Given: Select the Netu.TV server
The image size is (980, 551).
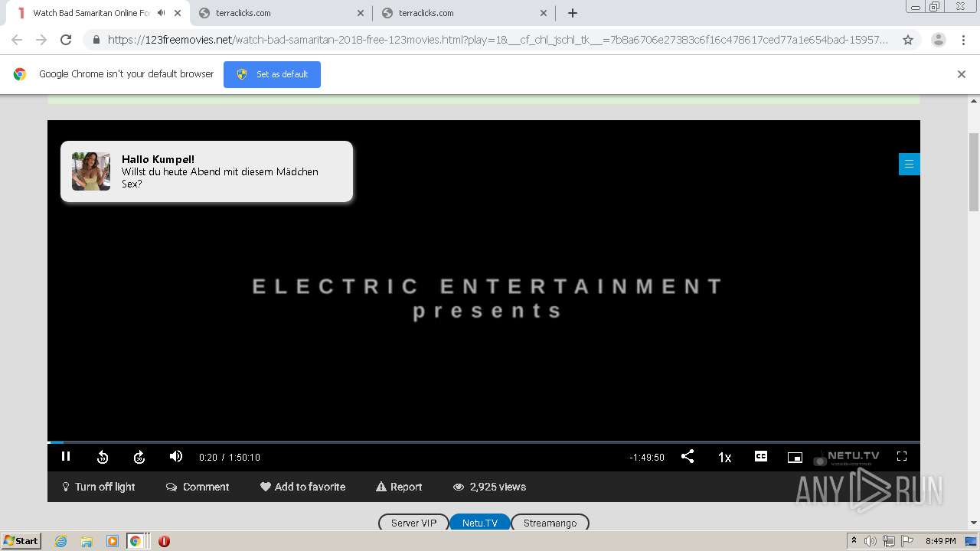Looking at the screenshot, I should tap(480, 523).
